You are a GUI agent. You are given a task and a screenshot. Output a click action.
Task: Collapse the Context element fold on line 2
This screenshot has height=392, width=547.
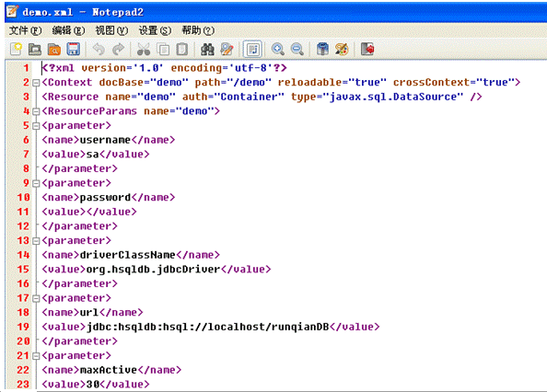coord(36,83)
